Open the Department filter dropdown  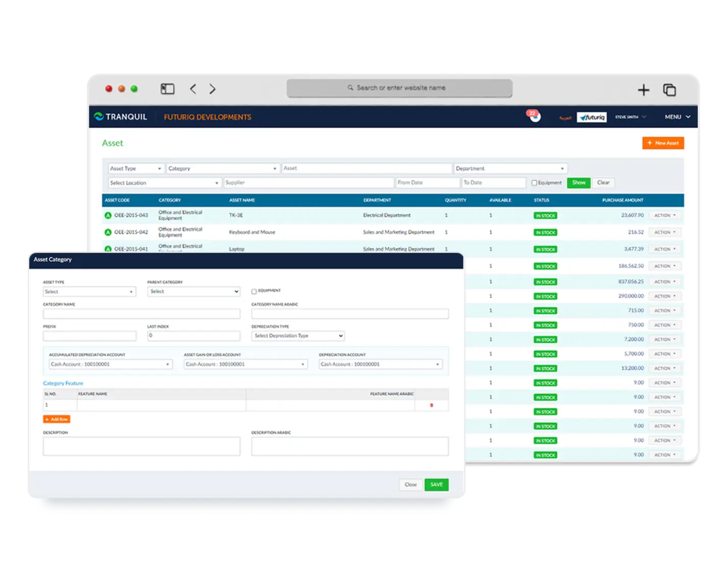[x=510, y=168]
